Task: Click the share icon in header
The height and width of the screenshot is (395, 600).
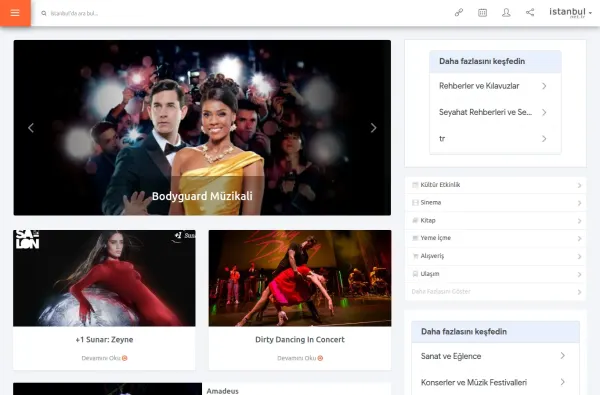Action: [x=530, y=13]
